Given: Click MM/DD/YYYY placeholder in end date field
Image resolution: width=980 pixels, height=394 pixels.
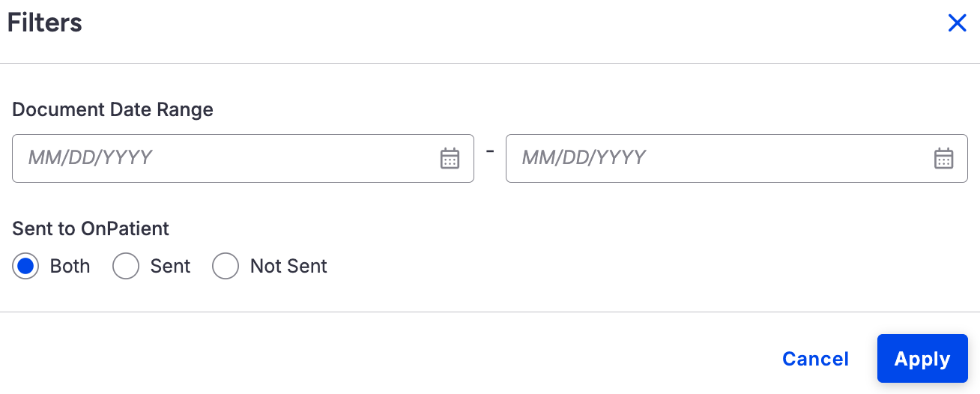Looking at the screenshot, I should [x=584, y=157].
